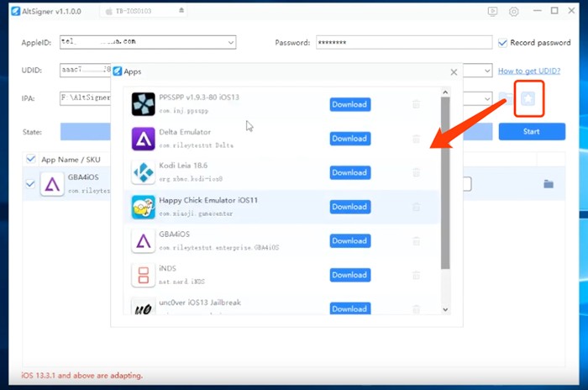Delete the Happy Chick entry with trash icon
The width and height of the screenshot is (588, 390).
coord(416,207)
